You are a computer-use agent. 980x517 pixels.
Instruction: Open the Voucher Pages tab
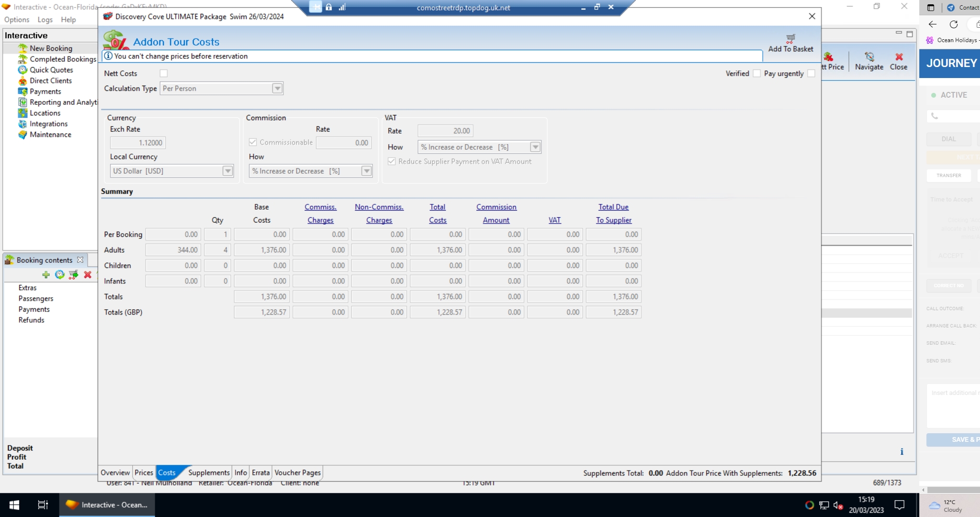point(297,473)
